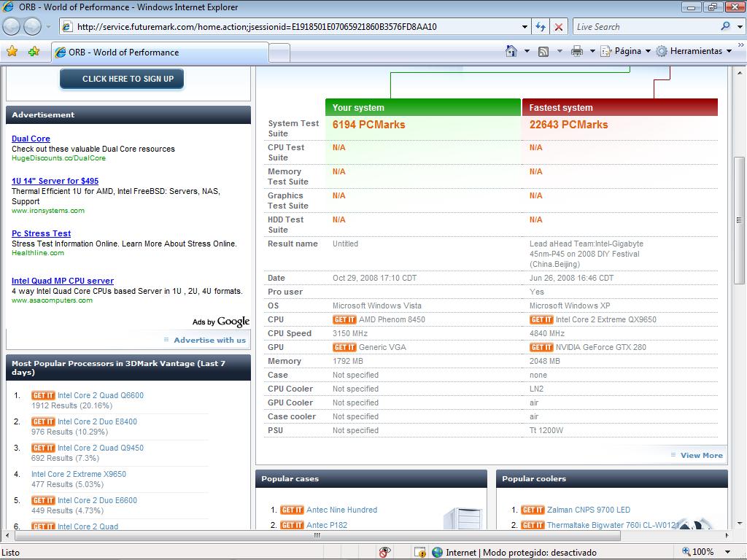Click the scroll right arrow on the horizontal scrollbar

[727, 535]
